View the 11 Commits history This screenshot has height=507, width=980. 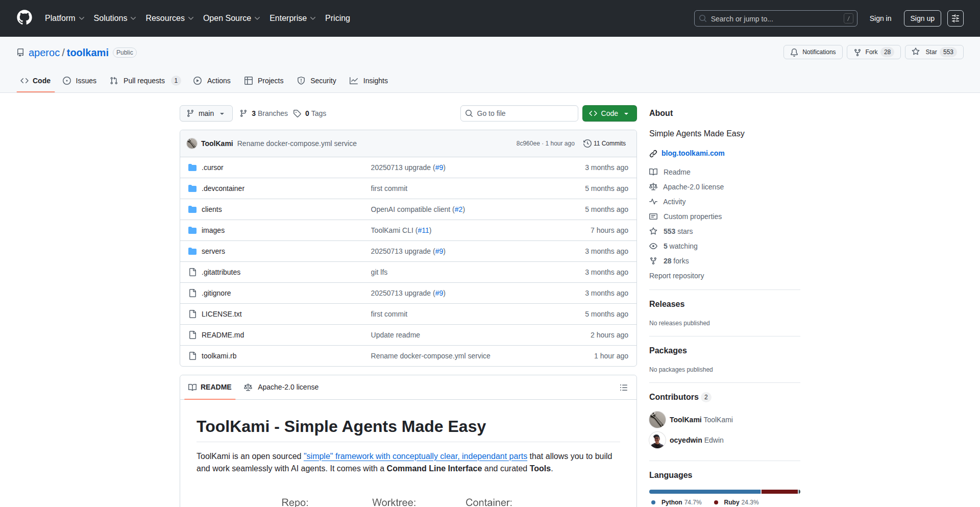[604, 143]
